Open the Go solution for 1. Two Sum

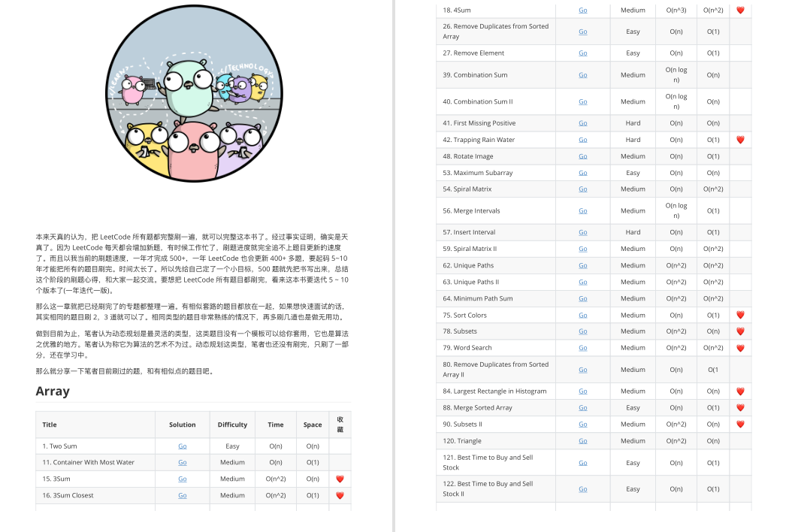pyautogui.click(x=182, y=446)
